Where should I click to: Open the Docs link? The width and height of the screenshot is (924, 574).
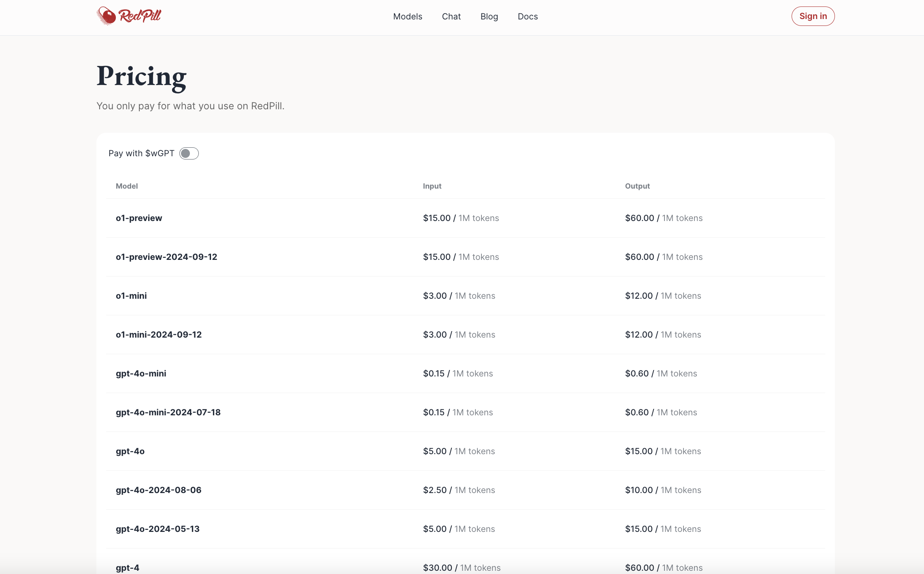[528, 17]
